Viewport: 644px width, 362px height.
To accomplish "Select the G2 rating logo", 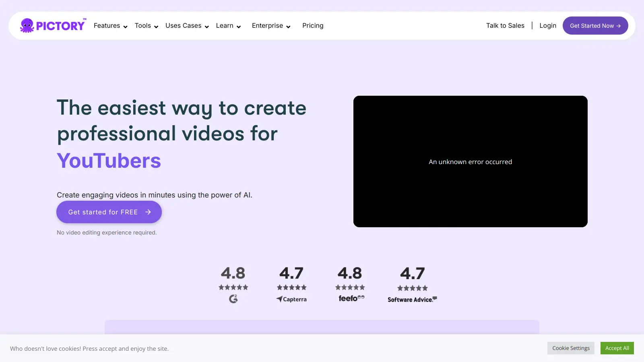I will tap(233, 299).
